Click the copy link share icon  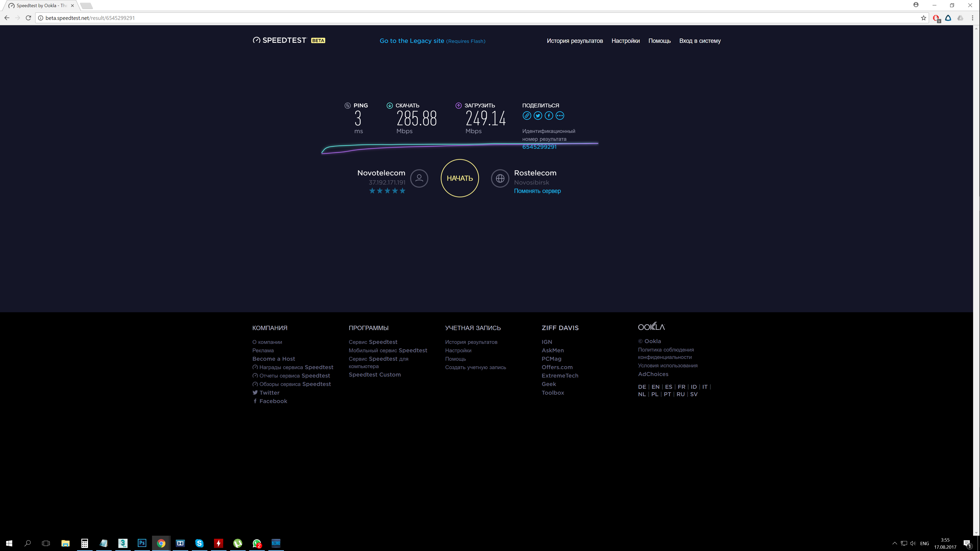coord(526,116)
